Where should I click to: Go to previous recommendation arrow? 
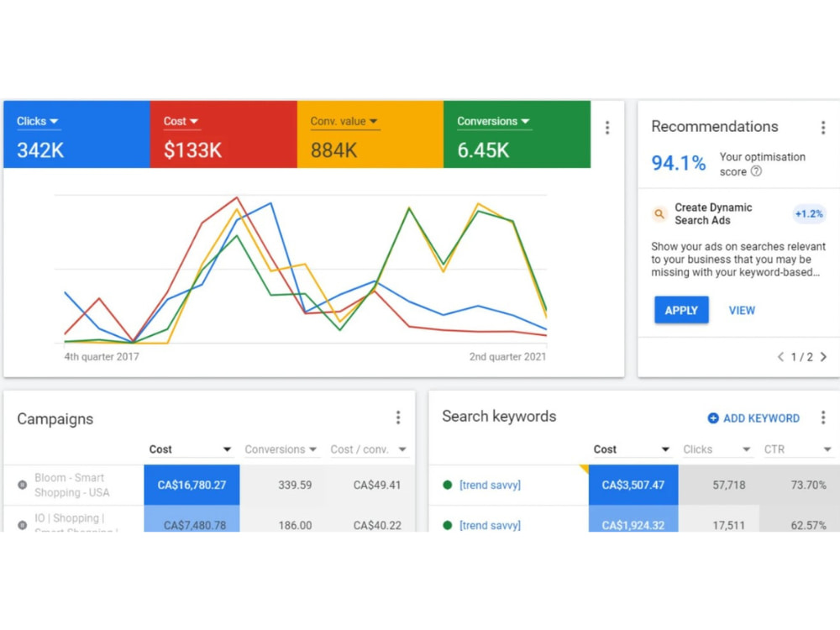click(780, 357)
